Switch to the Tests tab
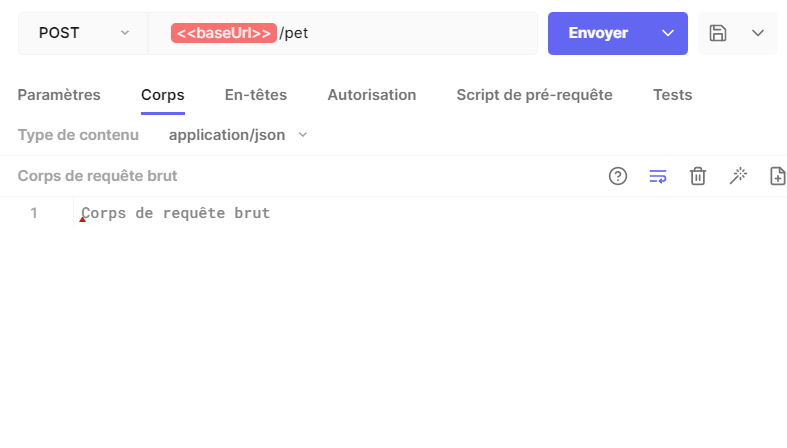This screenshot has width=787, height=448. 673,95
